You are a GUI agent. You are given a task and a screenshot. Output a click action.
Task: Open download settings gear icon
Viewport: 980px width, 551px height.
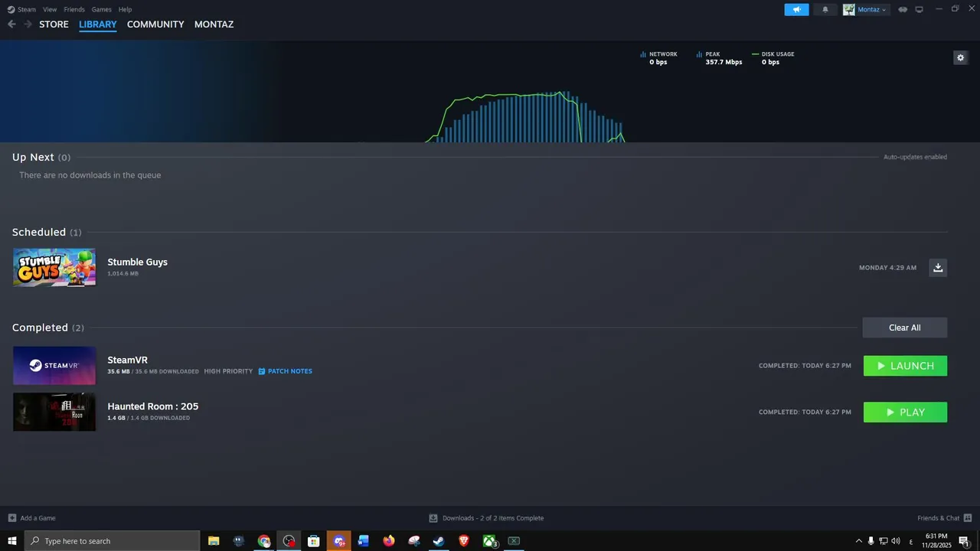click(x=960, y=57)
